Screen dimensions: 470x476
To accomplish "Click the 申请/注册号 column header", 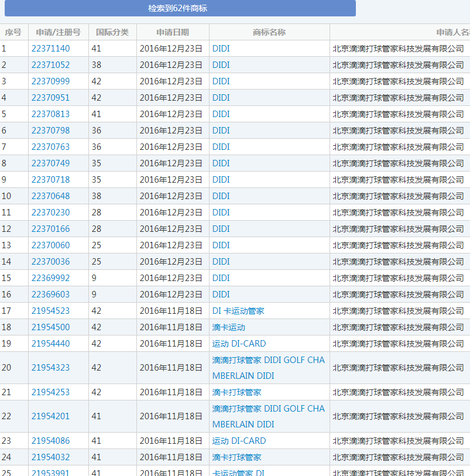I will [x=59, y=32].
